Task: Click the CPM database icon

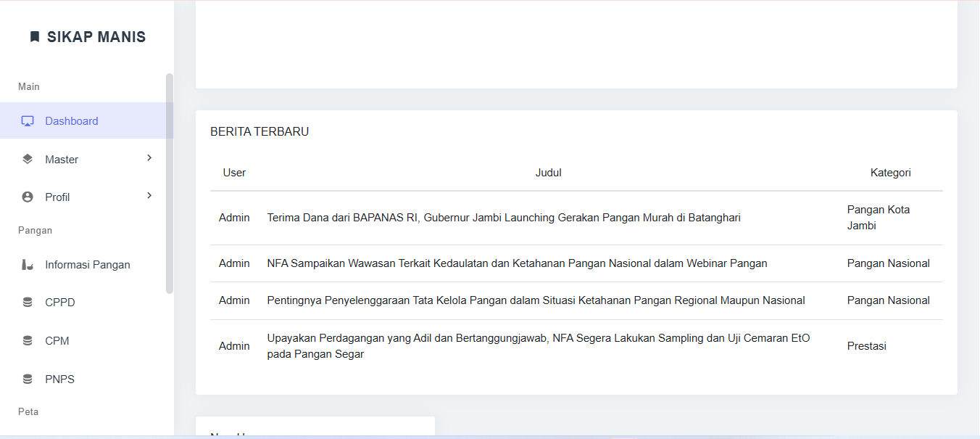Action: pyautogui.click(x=28, y=341)
